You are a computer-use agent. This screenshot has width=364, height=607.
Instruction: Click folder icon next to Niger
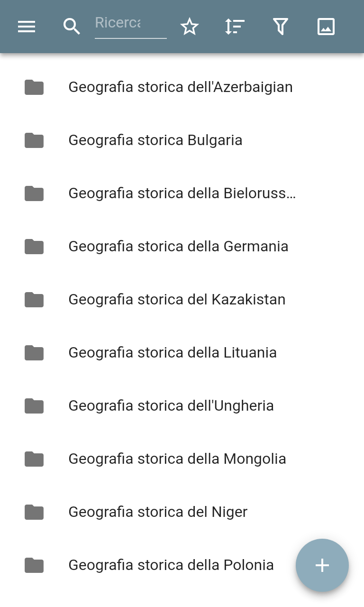coord(34,512)
